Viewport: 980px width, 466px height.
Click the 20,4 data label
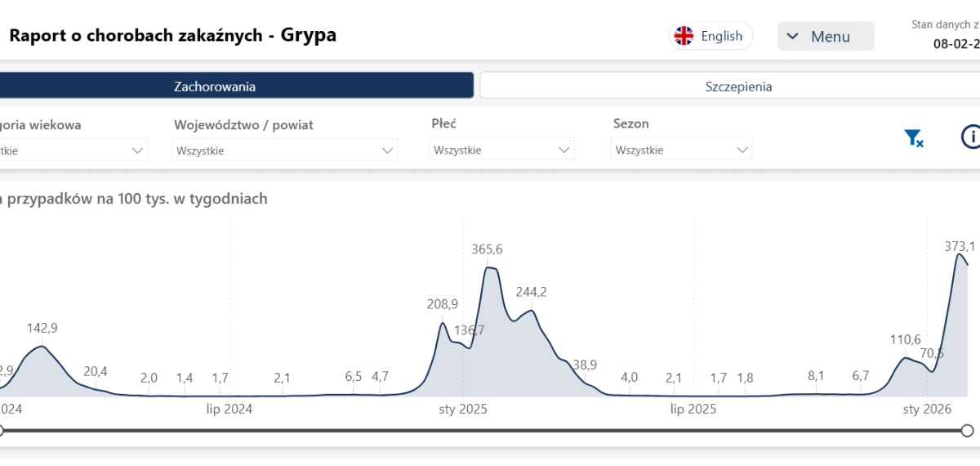96,371
